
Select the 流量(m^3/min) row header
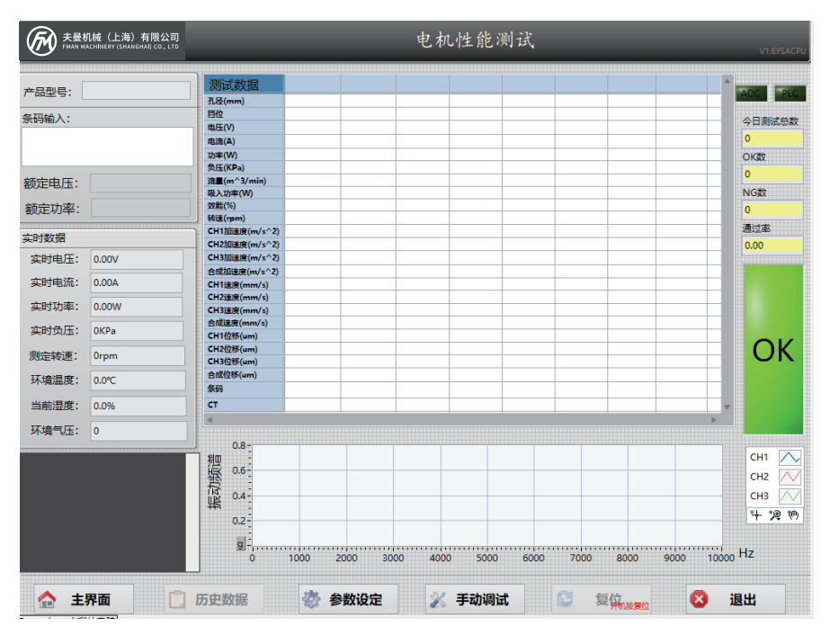click(x=244, y=181)
